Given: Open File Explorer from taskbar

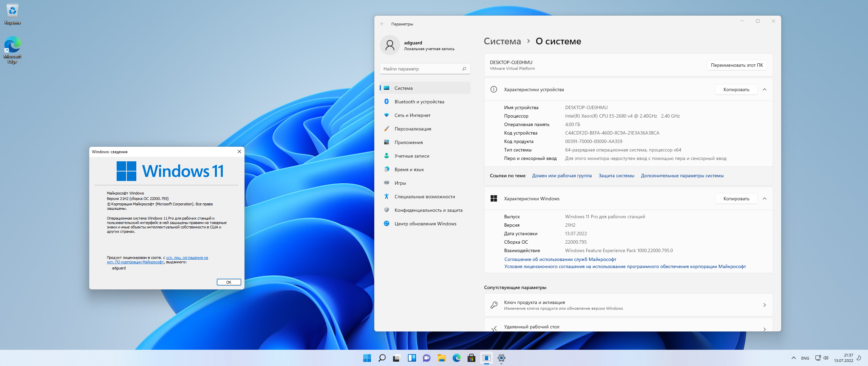Looking at the screenshot, I should [441, 358].
